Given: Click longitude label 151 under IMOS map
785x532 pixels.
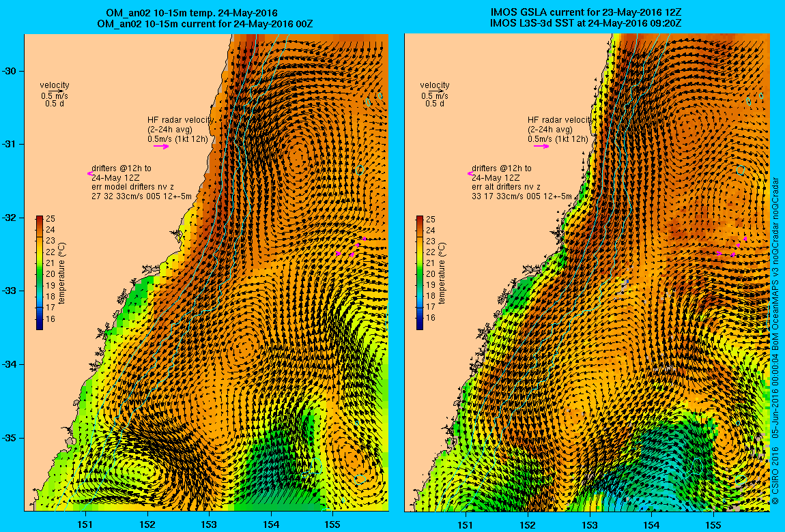Looking at the screenshot, I should point(466,524).
